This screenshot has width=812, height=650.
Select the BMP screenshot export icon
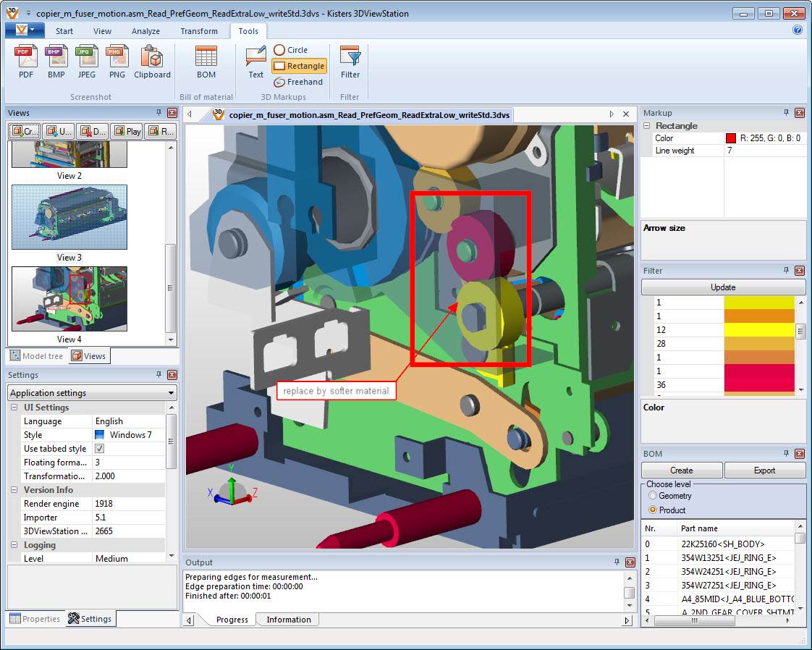point(56,64)
